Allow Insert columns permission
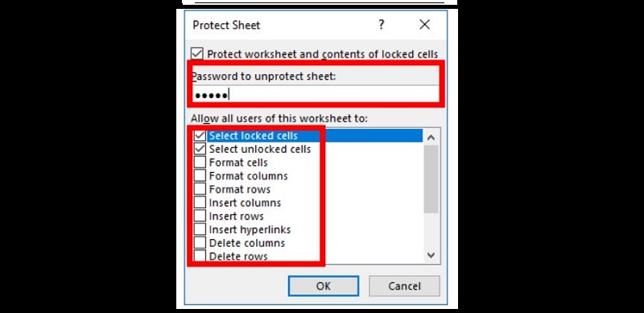The image size is (644, 313). click(x=200, y=203)
